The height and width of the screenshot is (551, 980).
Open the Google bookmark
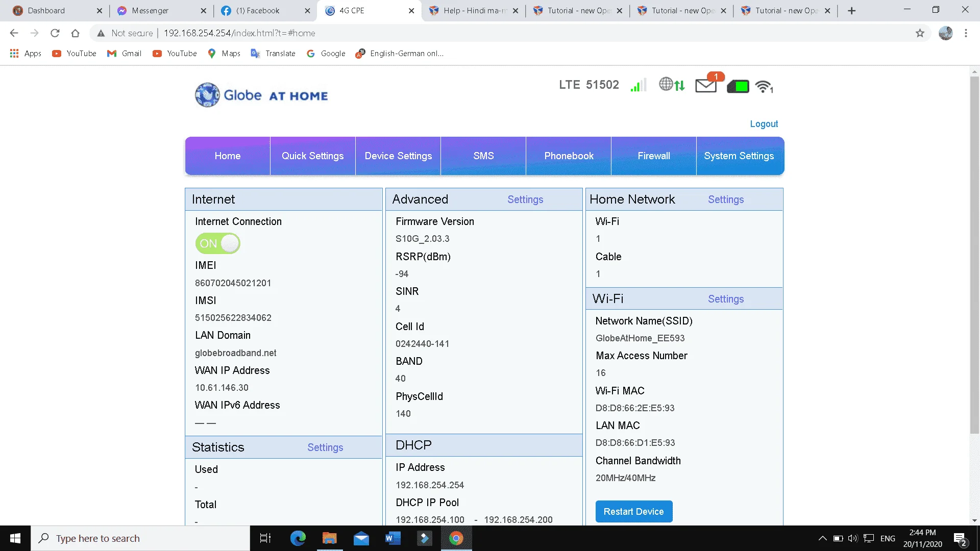pos(326,54)
